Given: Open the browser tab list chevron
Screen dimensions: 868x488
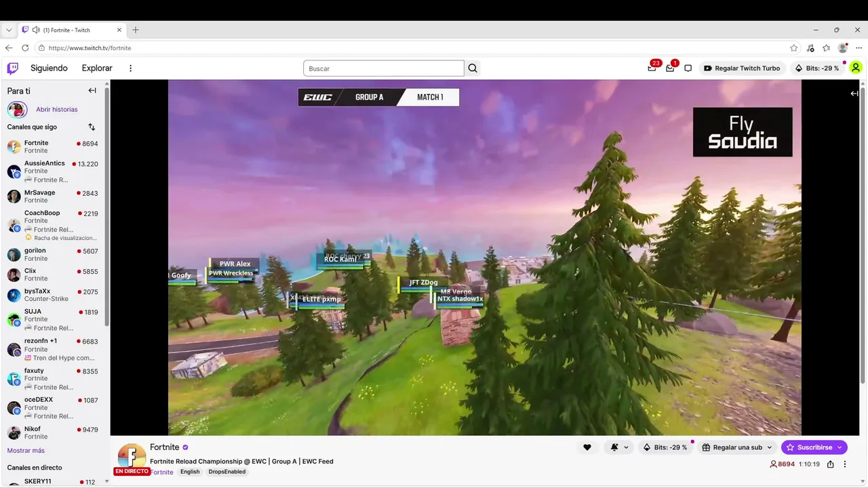Looking at the screenshot, I should pyautogui.click(x=9, y=30).
